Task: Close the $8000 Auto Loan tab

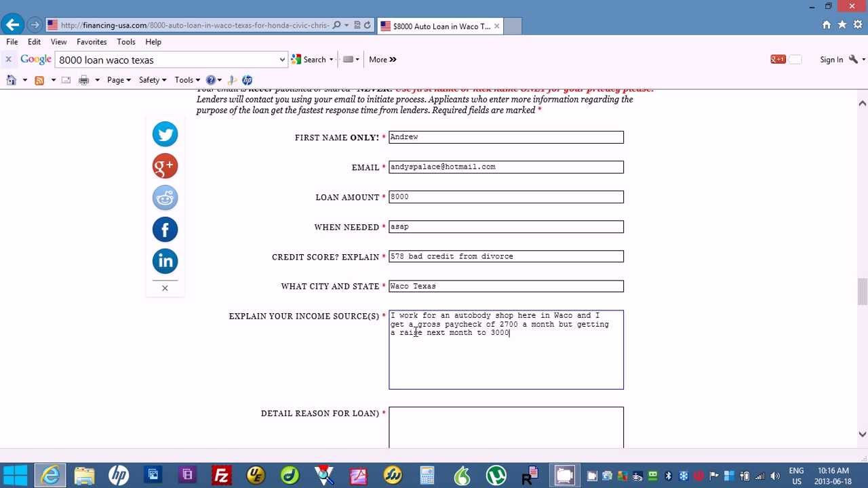Action: (496, 26)
